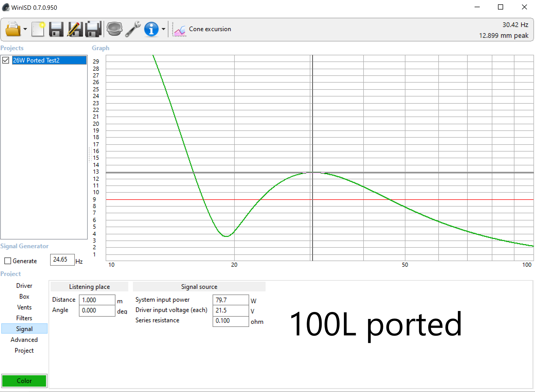The width and height of the screenshot is (535, 392).
Task: Open options with the wrench icon
Action: point(133,29)
